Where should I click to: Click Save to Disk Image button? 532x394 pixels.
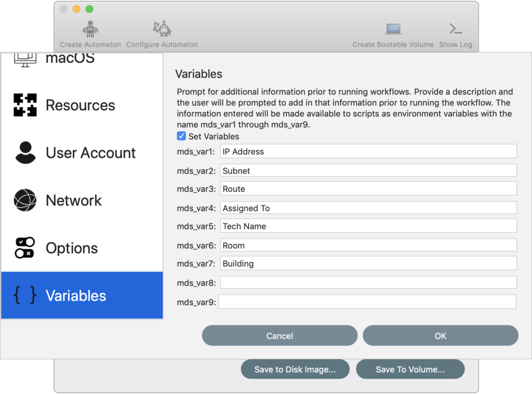[x=295, y=369]
